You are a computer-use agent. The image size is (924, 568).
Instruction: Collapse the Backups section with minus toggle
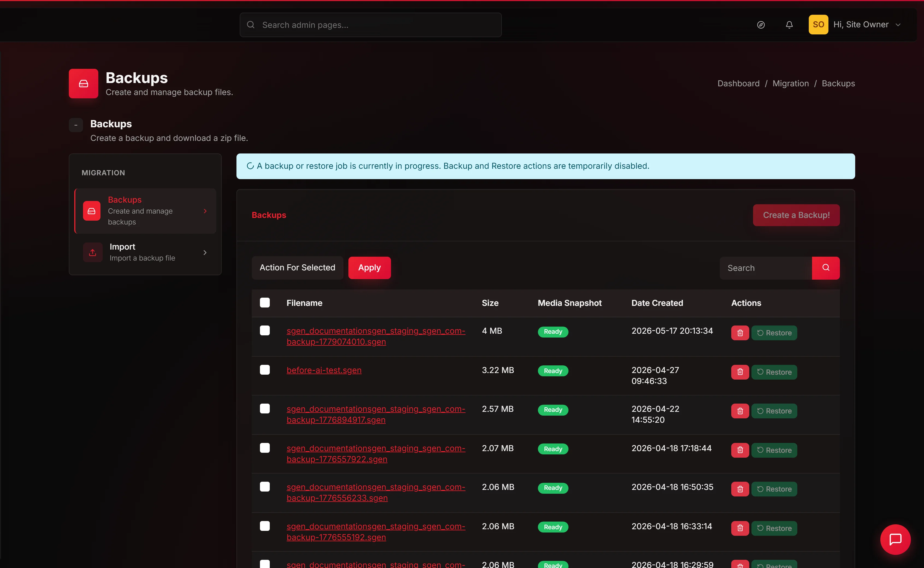pos(76,125)
